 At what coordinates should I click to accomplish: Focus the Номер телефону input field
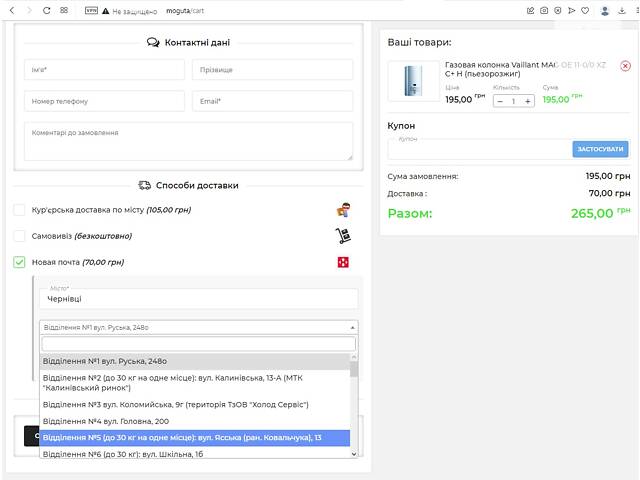[104, 101]
